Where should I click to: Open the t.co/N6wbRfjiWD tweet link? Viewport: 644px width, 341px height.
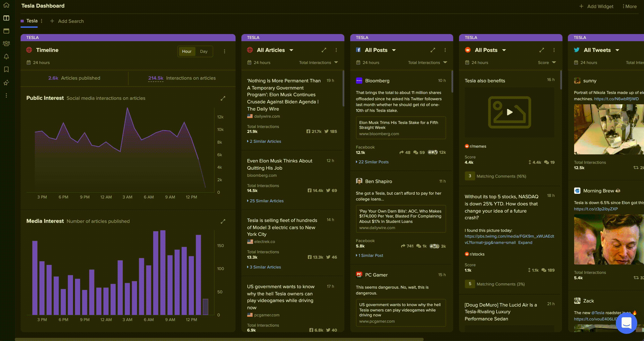pos(616,99)
